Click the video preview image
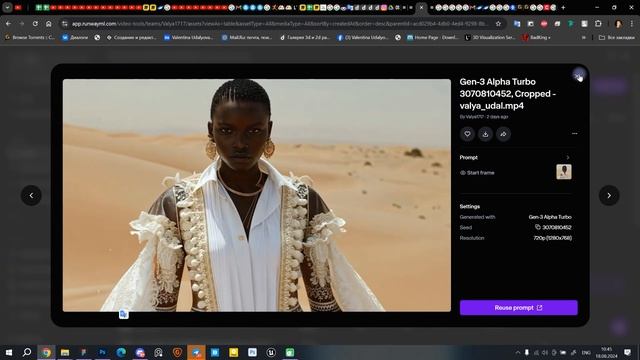Screen dimensions: 640x360 coord(257,196)
